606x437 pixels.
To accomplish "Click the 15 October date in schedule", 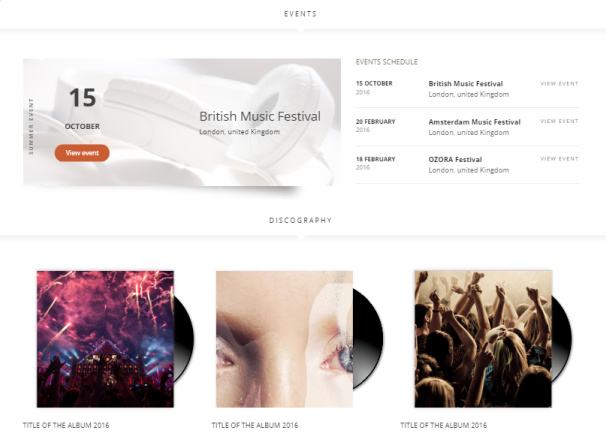I will point(374,83).
